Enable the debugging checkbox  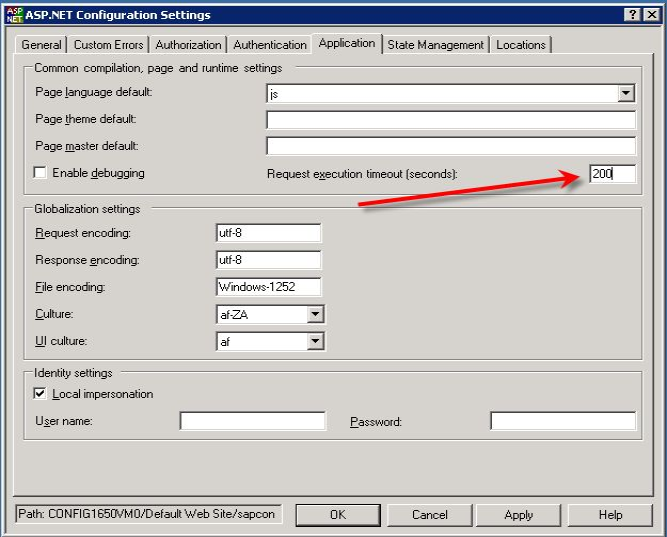pos(40,173)
